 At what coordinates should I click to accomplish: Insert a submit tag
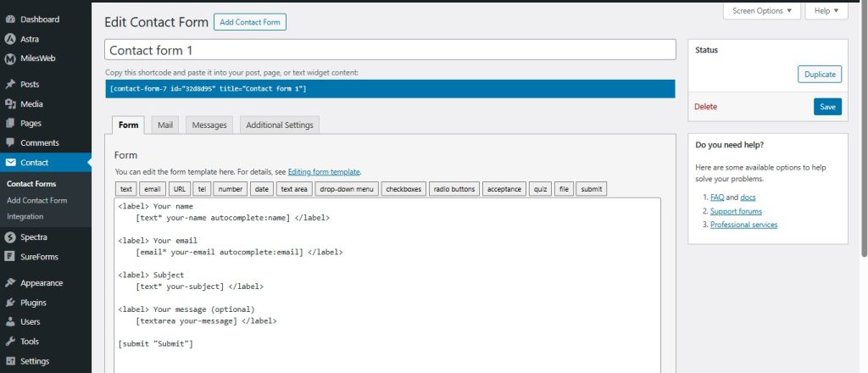tap(591, 189)
